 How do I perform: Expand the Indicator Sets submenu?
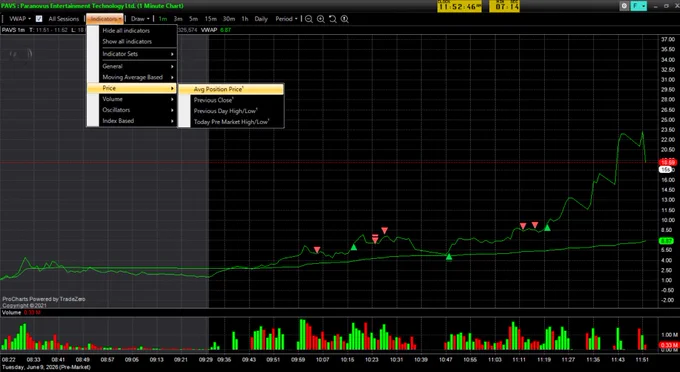click(132, 54)
